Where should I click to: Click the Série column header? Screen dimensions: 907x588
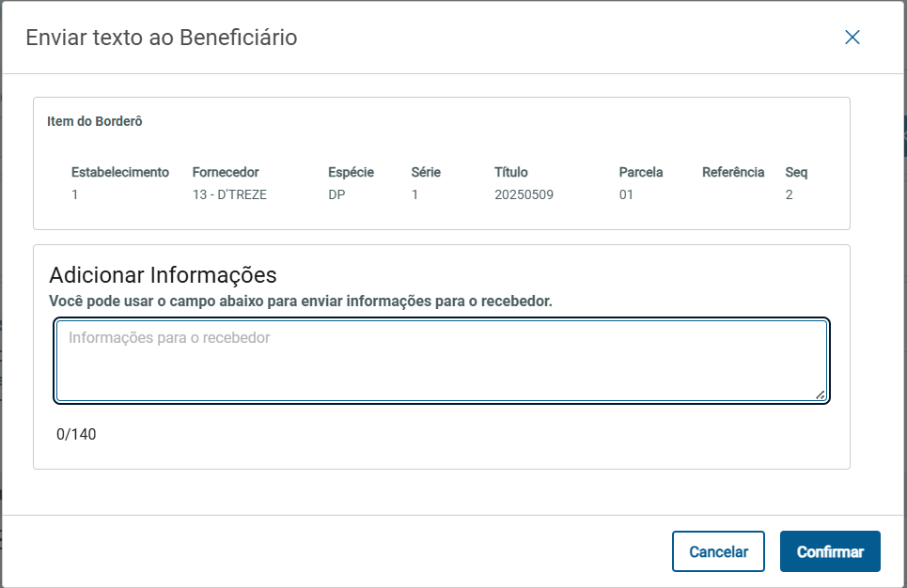(x=426, y=173)
